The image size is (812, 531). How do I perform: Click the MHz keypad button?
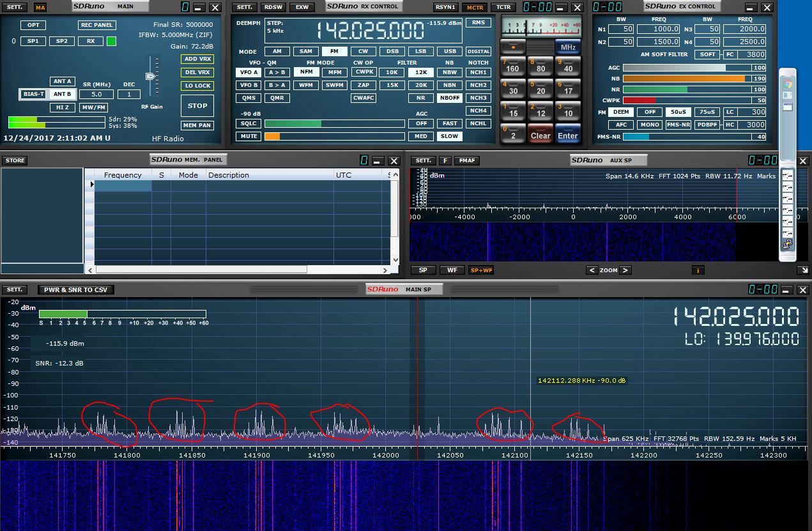point(568,47)
